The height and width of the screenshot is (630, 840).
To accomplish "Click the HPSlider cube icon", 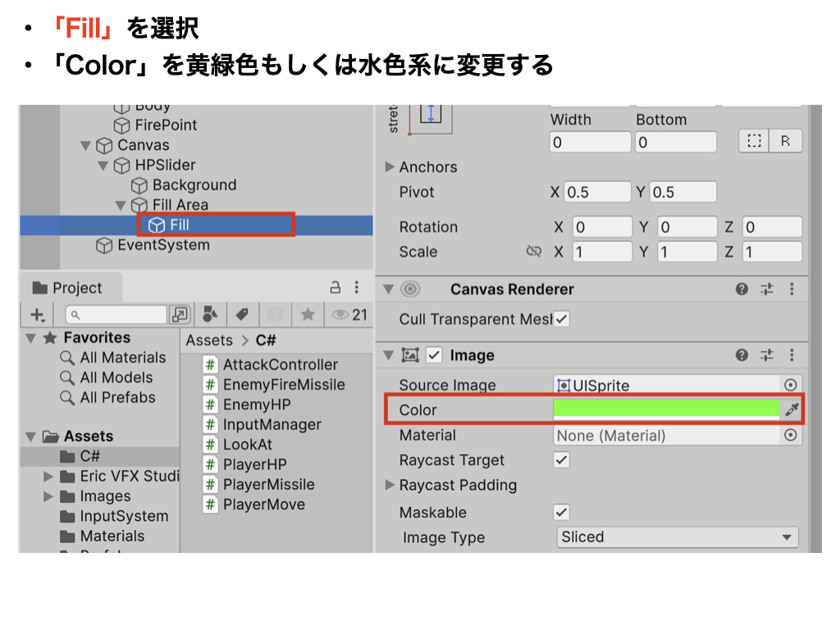I will (121, 166).
